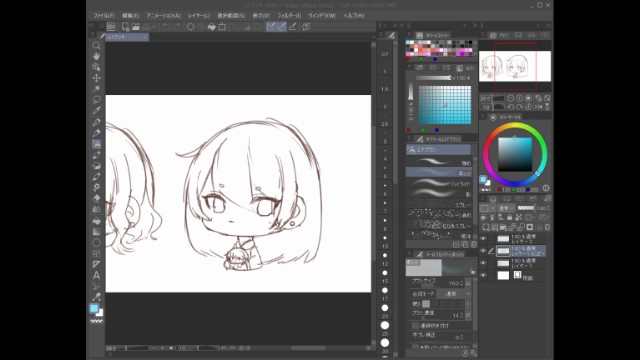Click the Delete layer trash icon
Image resolution: width=640 pixels, height=360 pixels.
[547, 227]
